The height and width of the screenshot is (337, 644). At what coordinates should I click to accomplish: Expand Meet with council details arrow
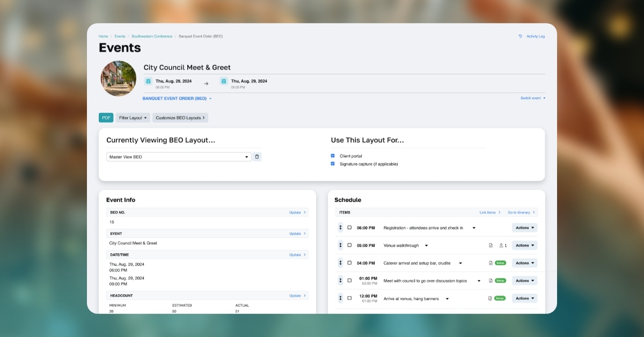coord(479,281)
